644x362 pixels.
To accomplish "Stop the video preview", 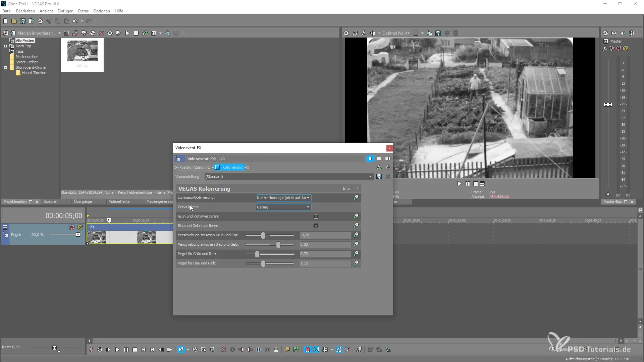I will pyautogui.click(x=476, y=184).
